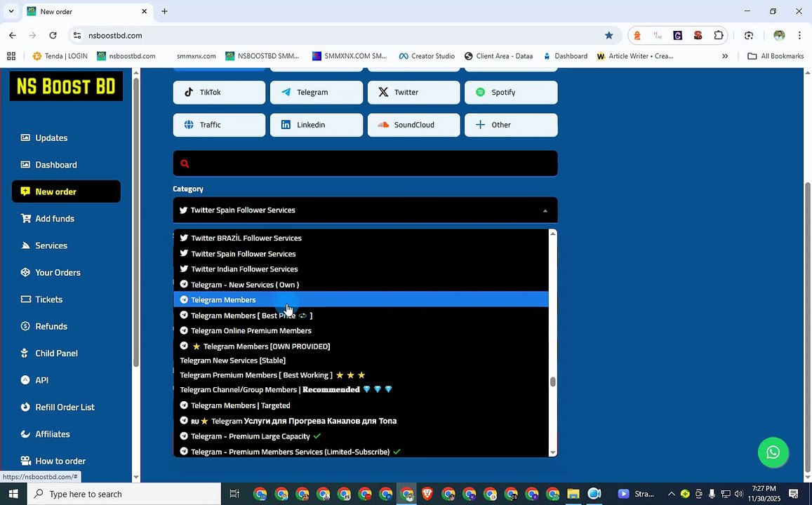Choose Telegram - Premium Members Services (Limited-Subscribe)
The image size is (812, 505).
[x=361, y=451]
